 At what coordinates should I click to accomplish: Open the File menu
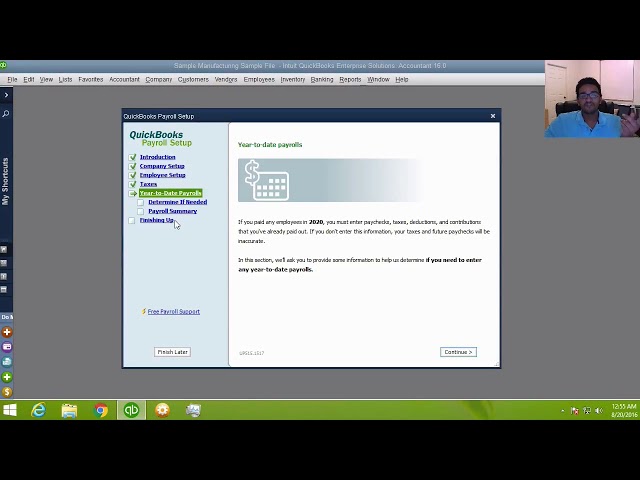[x=12, y=80]
